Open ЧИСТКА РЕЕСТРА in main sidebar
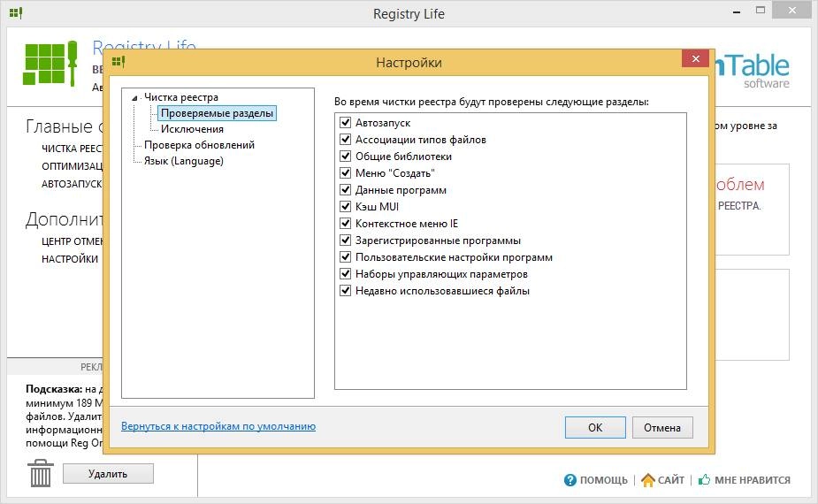This screenshot has height=504, width=818. click(x=72, y=149)
